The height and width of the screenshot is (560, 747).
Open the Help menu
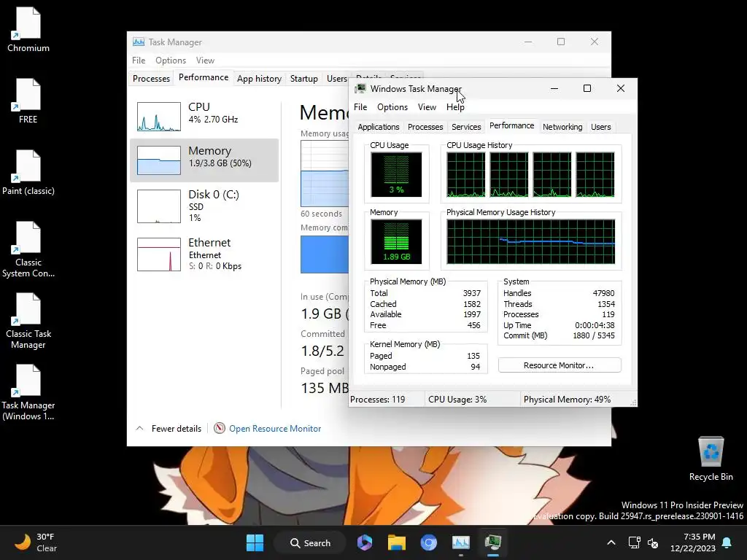point(455,107)
